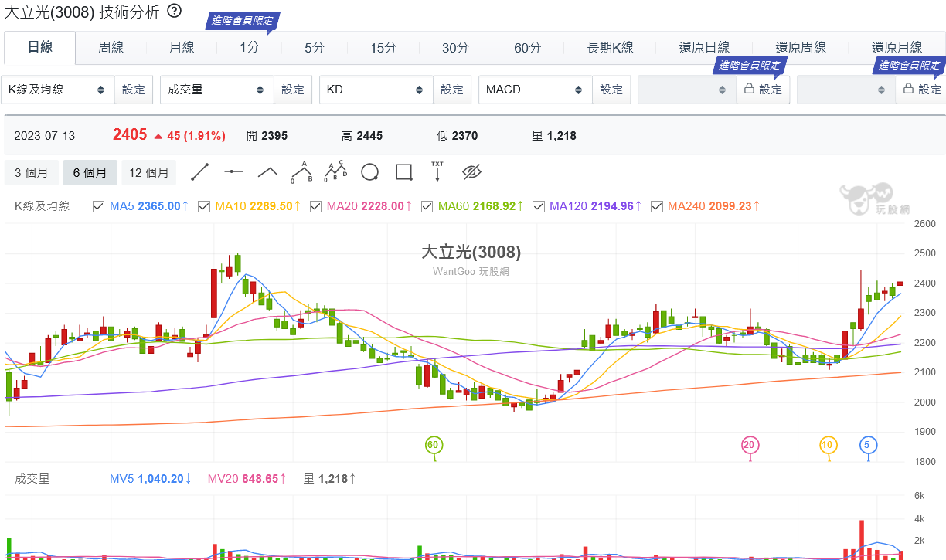
Task: Uncheck the MA120 checkbox
Action: point(538,206)
